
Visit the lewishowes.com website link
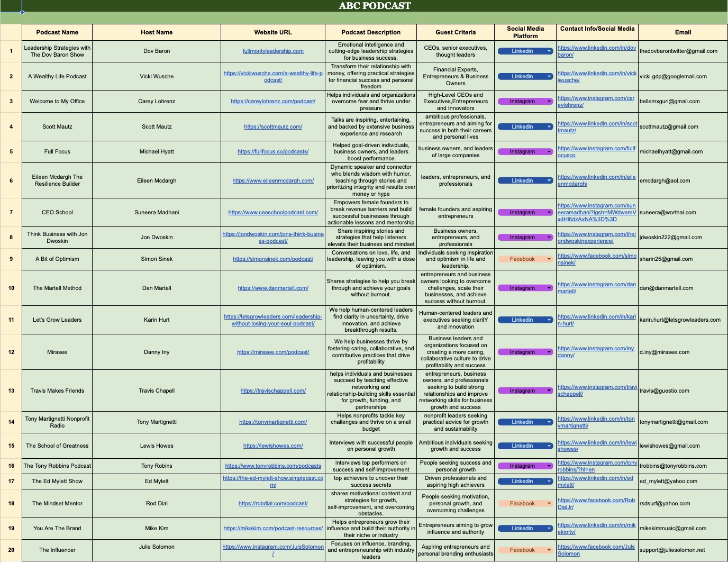(x=273, y=446)
